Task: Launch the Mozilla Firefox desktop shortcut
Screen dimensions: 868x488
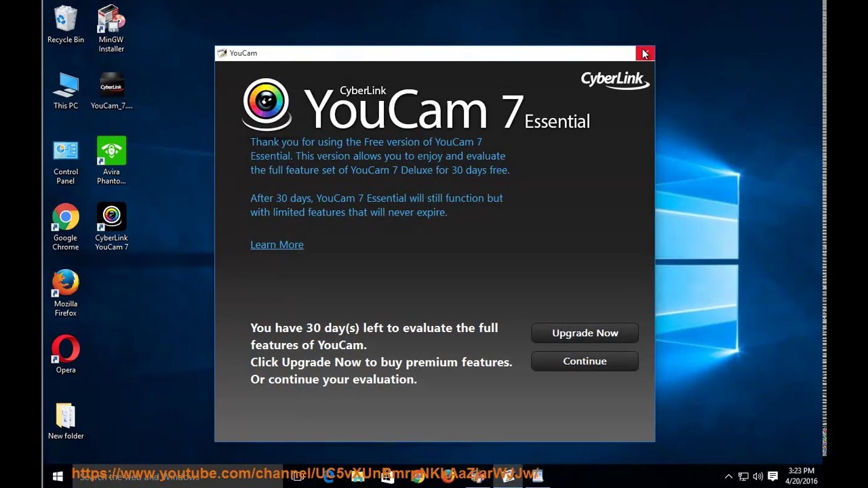Action: click(66, 293)
